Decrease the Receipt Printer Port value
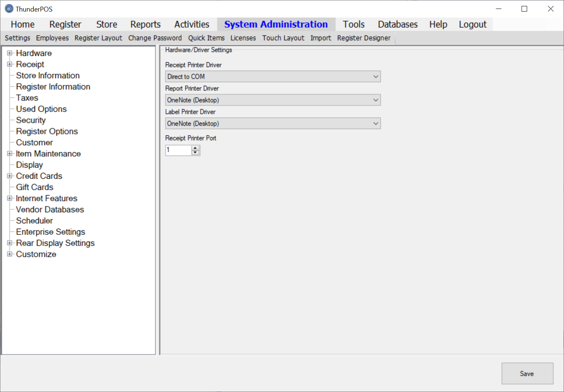564x392 pixels. pyautogui.click(x=195, y=153)
